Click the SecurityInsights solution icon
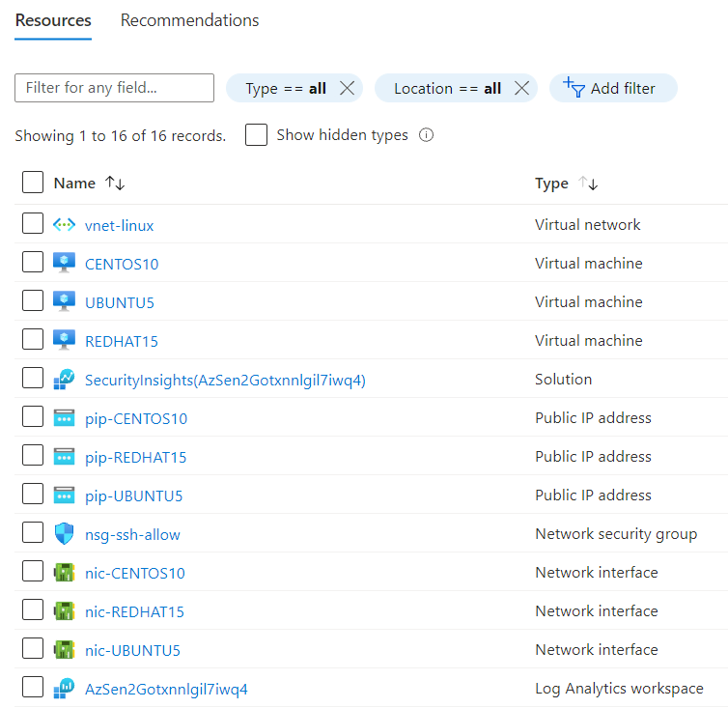This screenshot has height=708, width=728. [x=64, y=379]
